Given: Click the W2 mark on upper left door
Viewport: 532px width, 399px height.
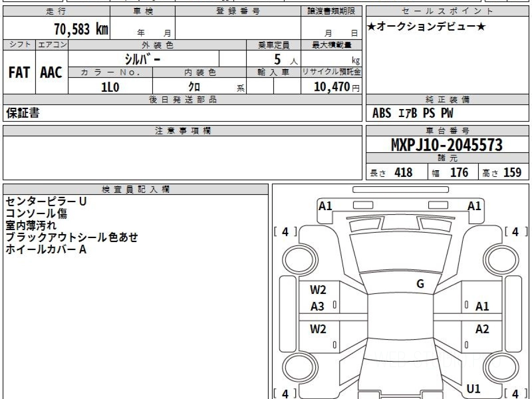Looking at the screenshot, I should [x=318, y=290].
